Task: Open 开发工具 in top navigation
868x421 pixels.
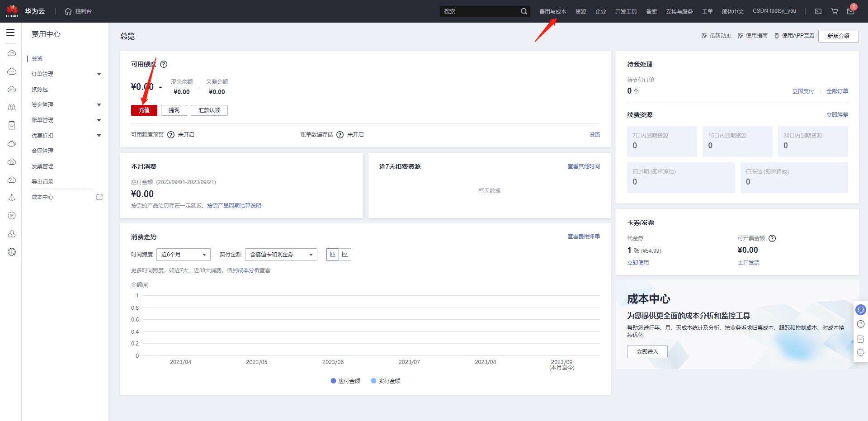Action: click(x=626, y=11)
